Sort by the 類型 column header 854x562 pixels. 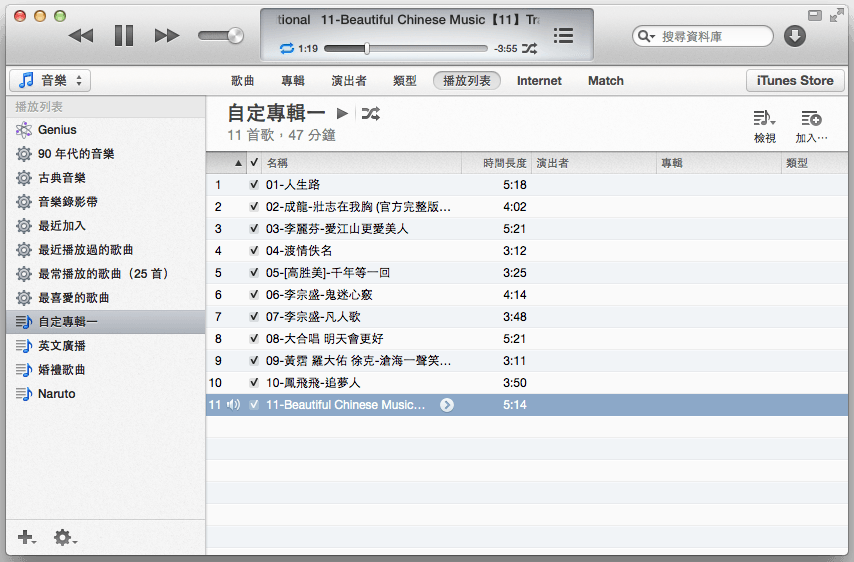(x=815, y=163)
